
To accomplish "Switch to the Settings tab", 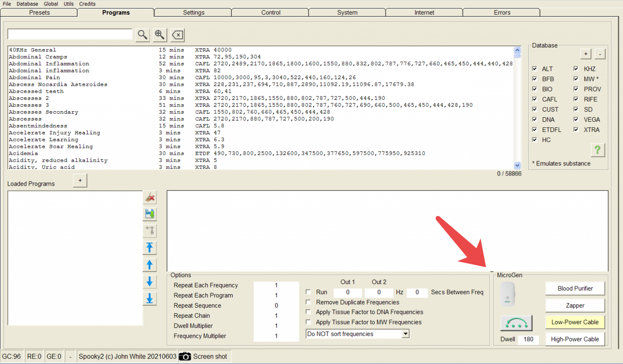I will (193, 12).
